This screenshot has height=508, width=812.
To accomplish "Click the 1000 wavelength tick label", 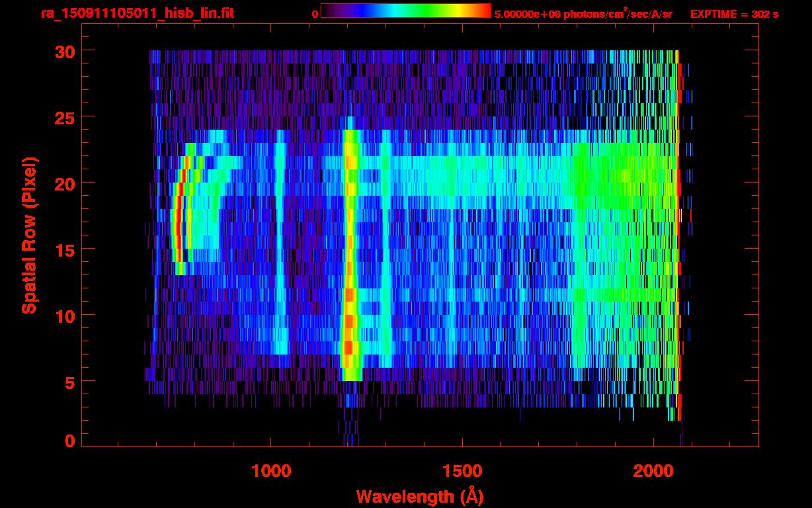I will click(271, 471).
